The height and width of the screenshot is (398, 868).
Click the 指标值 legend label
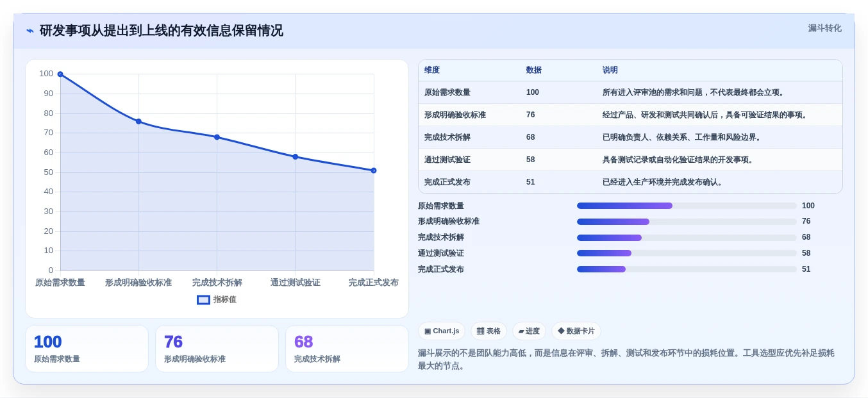225,299
